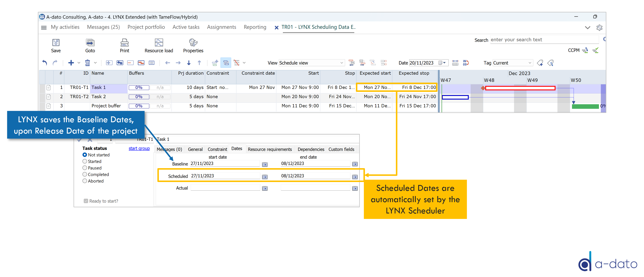Click the highlighted Gantt link toggle icon
This screenshot has height=277, width=644.
tap(226, 63)
